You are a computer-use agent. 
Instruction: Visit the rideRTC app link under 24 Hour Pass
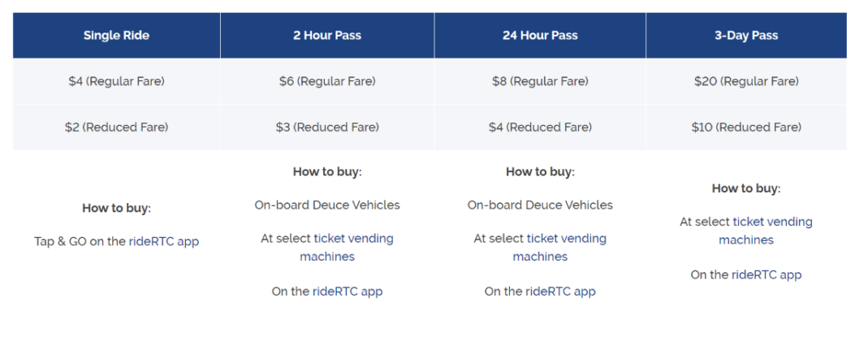(x=560, y=291)
